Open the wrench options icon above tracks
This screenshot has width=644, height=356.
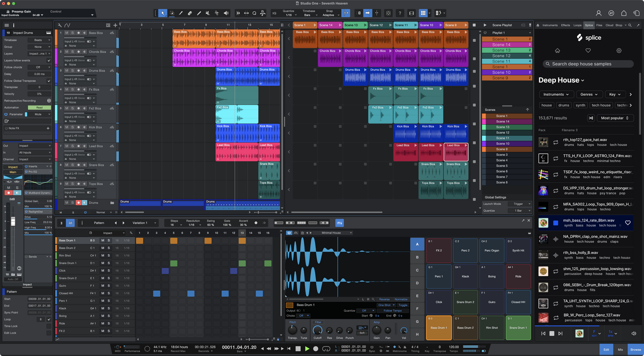click(x=60, y=25)
